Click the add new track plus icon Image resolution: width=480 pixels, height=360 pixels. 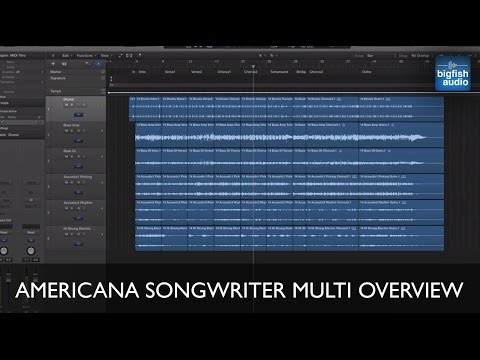(53, 63)
